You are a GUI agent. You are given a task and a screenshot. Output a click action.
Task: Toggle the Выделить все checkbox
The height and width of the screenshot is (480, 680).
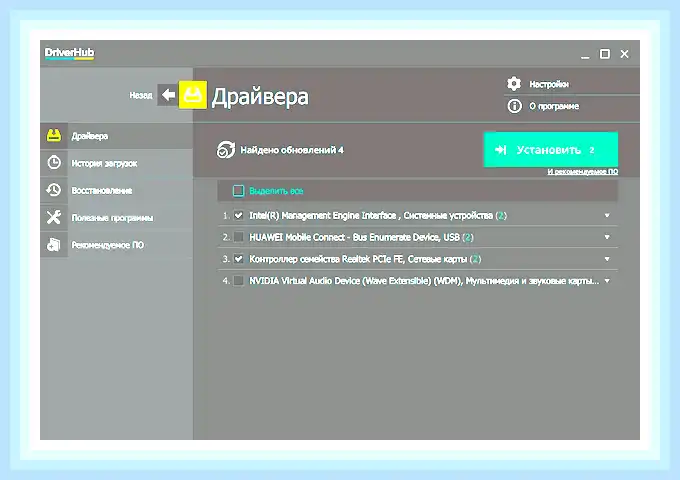pos(238,191)
